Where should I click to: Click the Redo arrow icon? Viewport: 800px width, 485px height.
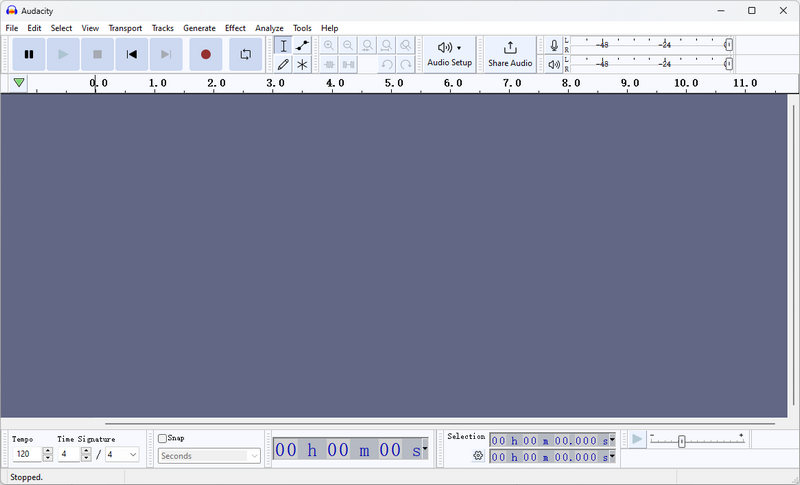click(x=405, y=64)
